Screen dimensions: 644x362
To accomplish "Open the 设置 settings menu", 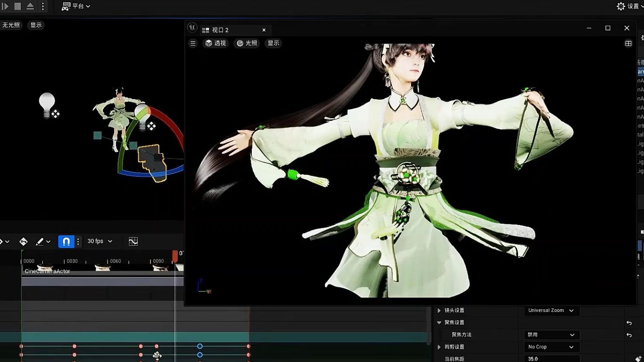I will click(630, 6).
